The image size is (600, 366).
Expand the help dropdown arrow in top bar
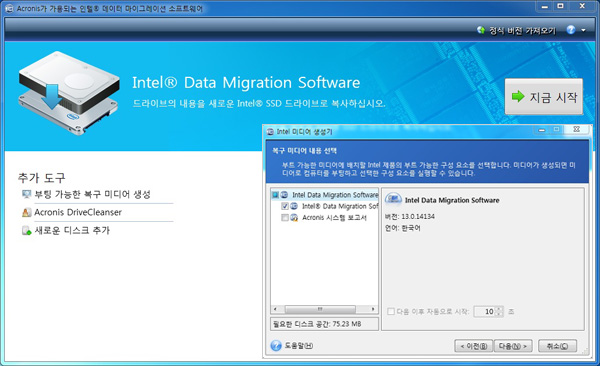583,30
